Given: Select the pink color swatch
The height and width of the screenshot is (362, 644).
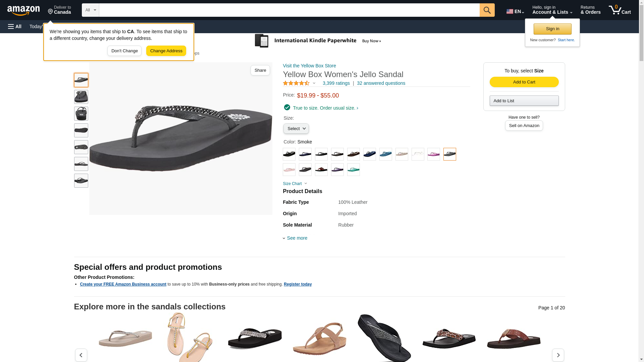Looking at the screenshot, I should [289, 170].
